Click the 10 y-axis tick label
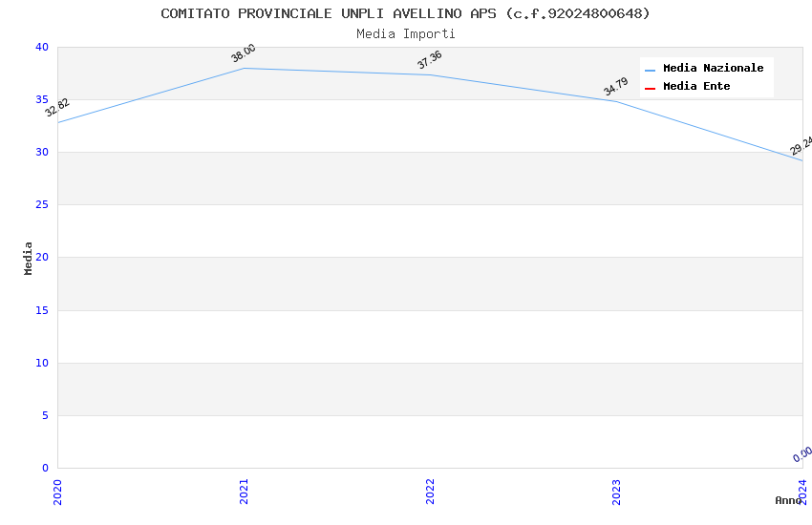This screenshot has height=525, width=812. [x=42, y=363]
